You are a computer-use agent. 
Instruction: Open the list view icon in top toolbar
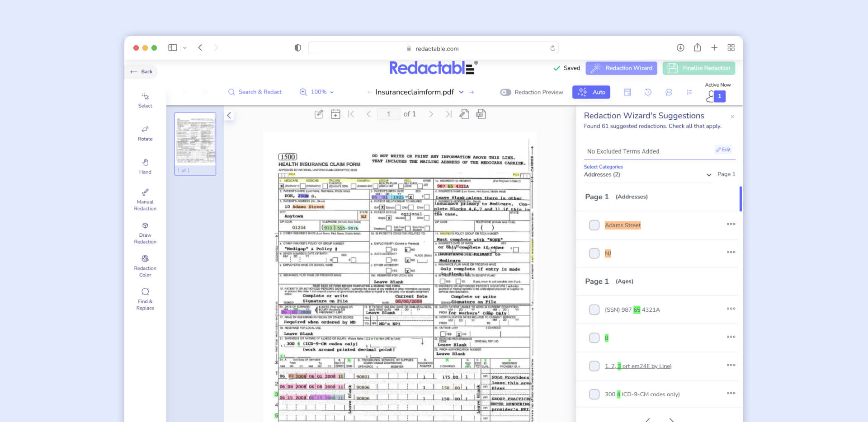[x=689, y=92]
